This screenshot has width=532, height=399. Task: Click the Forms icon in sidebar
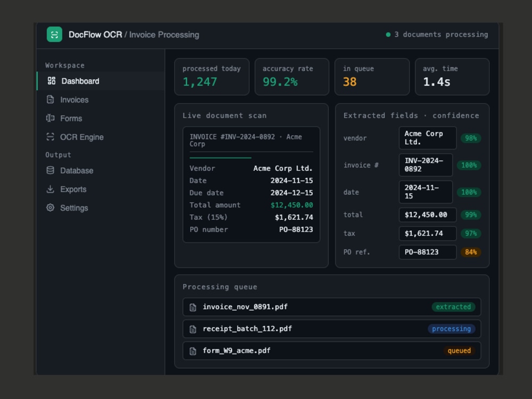50,118
